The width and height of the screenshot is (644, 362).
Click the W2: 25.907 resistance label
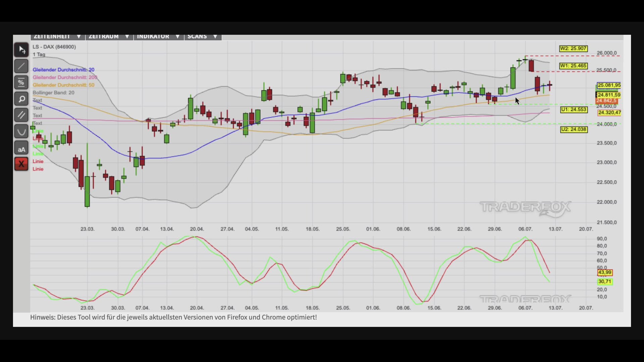click(x=573, y=49)
